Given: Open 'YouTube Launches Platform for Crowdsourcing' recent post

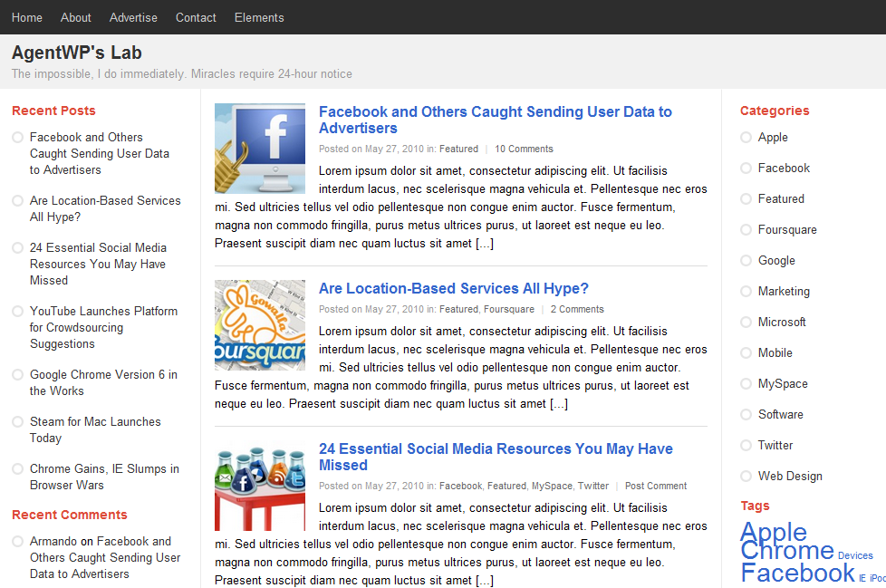Looking at the screenshot, I should click(x=103, y=327).
